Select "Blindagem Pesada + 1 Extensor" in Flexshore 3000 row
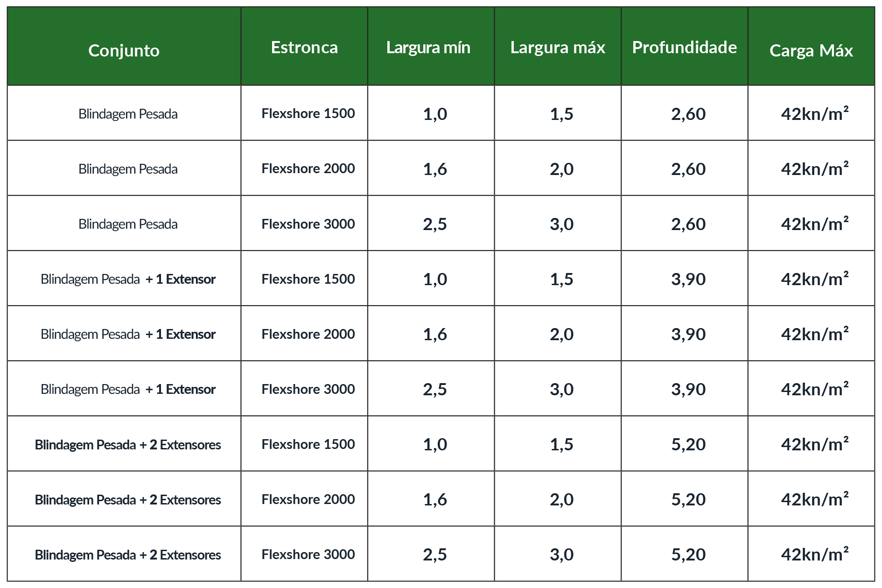 click(x=128, y=389)
